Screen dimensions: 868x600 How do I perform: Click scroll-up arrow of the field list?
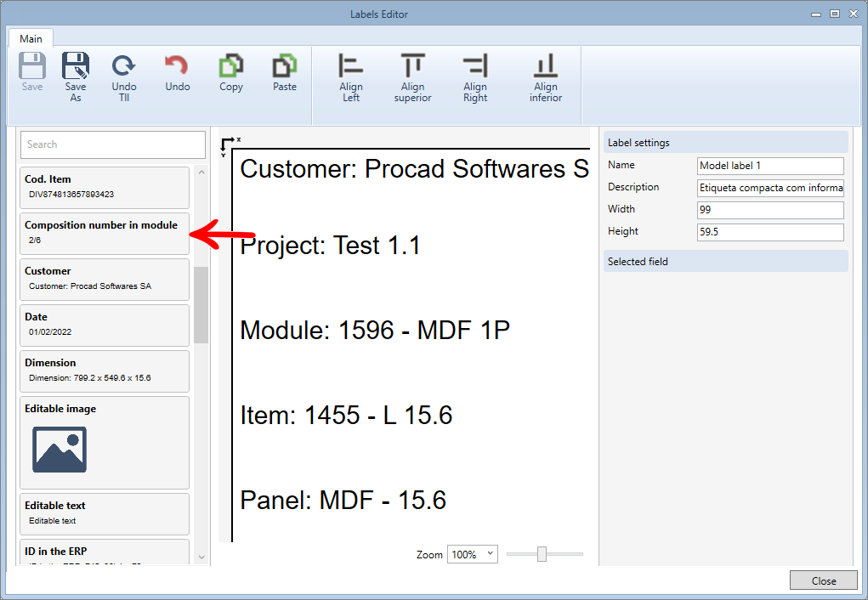pos(201,173)
